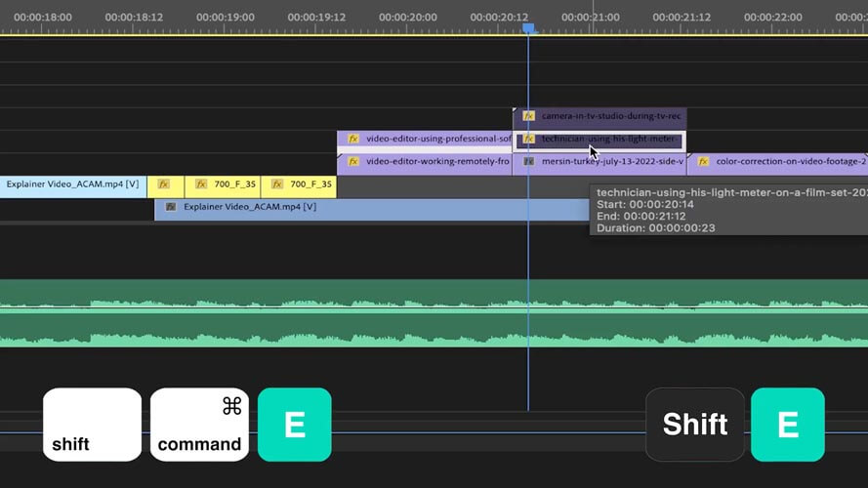Viewport: 868px width, 488px height.
Task: Click the tooltip End: 00:00:21:12 text
Action: point(641,217)
